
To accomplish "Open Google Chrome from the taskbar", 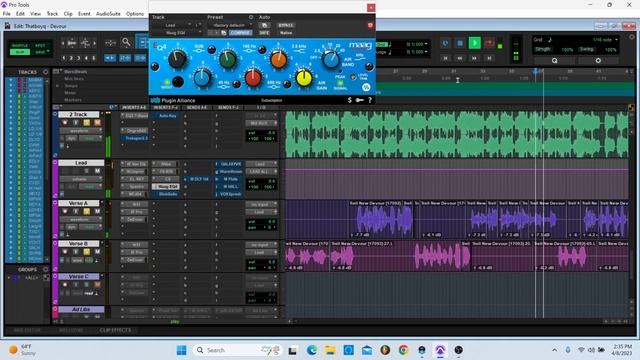I will (x=403, y=350).
